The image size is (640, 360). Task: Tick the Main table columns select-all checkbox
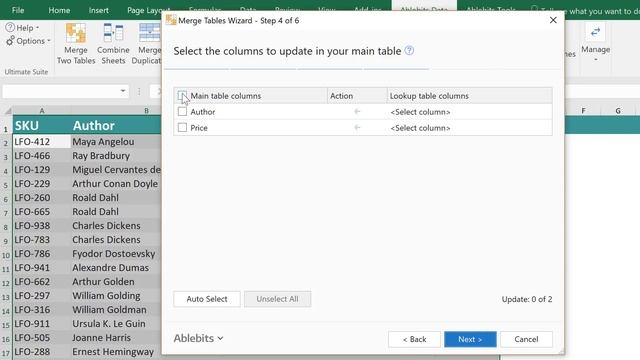tap(182, 96)
